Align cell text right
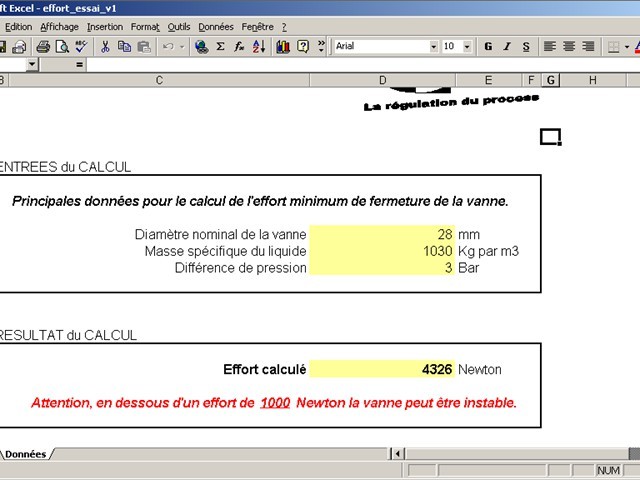The height and width of the screenshot is (480, 640). [x=588, y=47]
